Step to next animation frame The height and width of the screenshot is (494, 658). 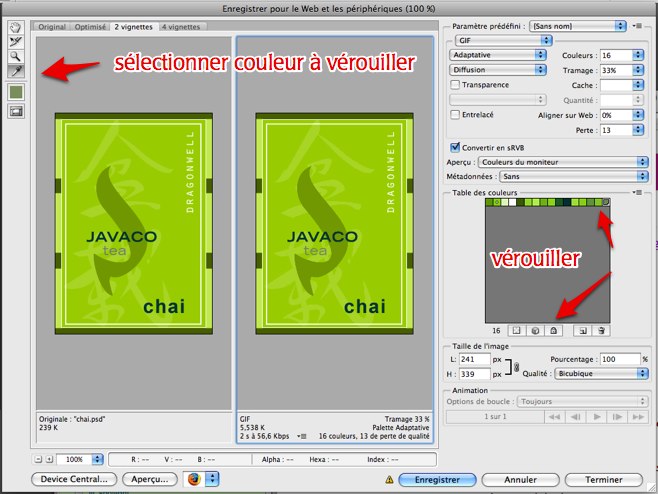pyautogui.click(x=617, y=417)
